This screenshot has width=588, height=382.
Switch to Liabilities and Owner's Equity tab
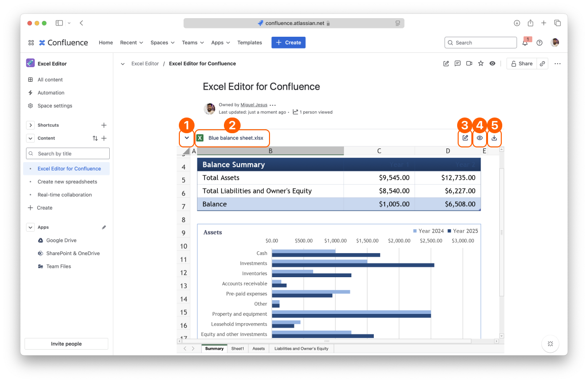coord(301,349)
